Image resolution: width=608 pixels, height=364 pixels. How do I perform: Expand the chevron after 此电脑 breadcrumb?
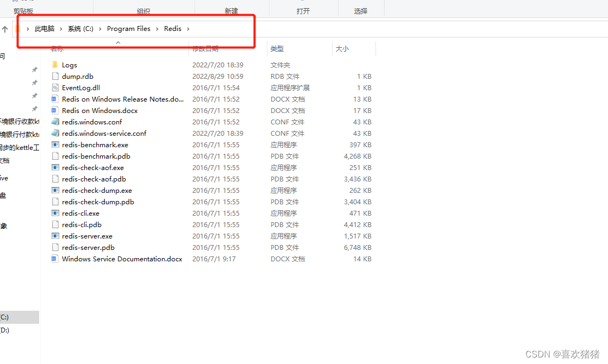pyautogui.click(x=61, y=29)
